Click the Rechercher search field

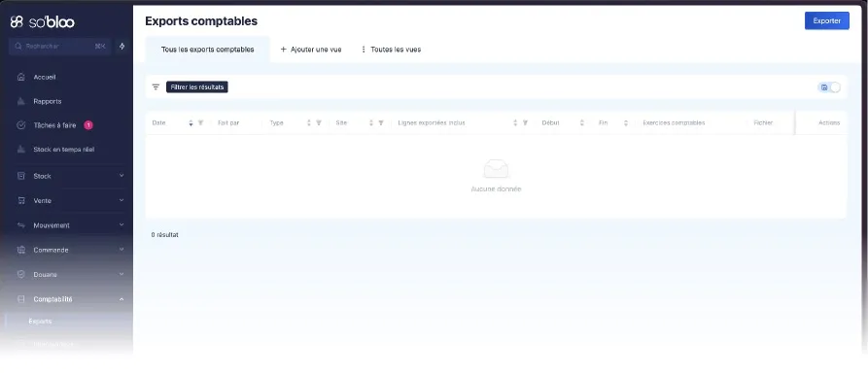click(x=60, y=47)
